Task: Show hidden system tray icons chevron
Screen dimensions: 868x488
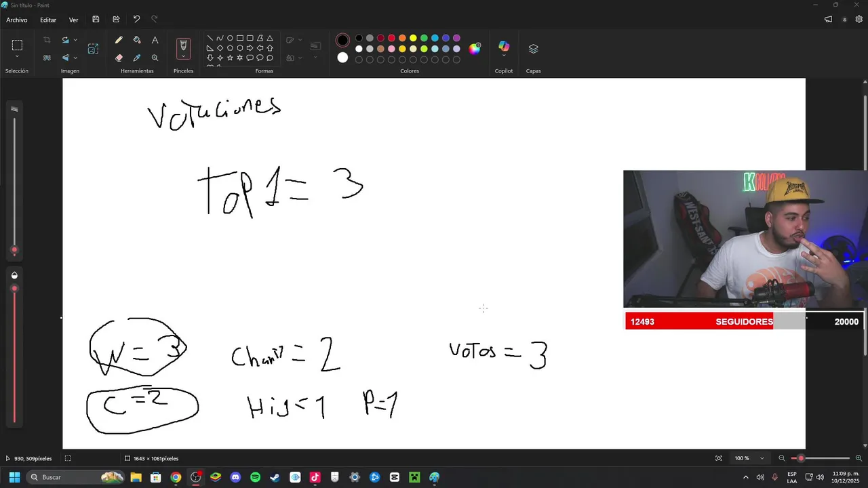Action: (x=746, y=477)
